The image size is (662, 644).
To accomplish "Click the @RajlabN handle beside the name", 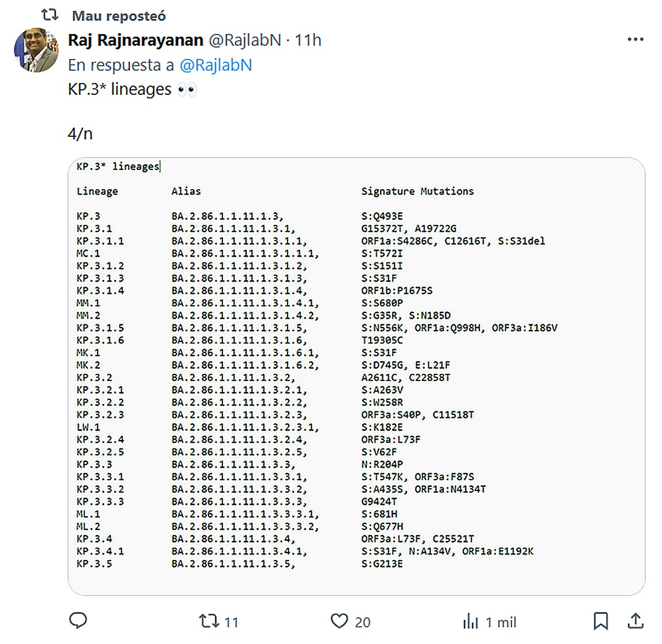I will click(244, 40).
